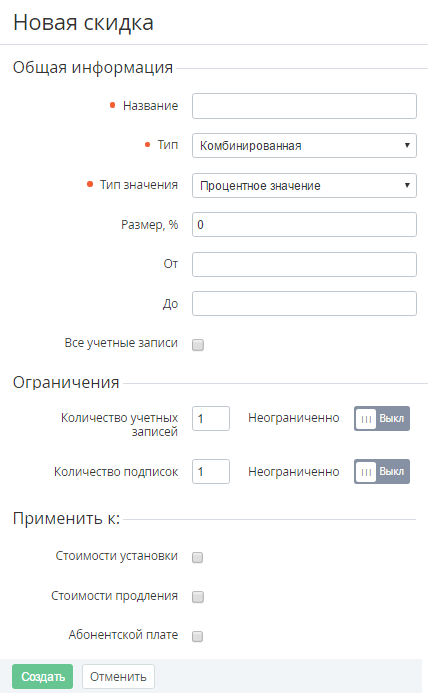Check the Абонентской плате checkbox
Screen dimensions: 433x695
pyautogui.click(x=198, y=636)
